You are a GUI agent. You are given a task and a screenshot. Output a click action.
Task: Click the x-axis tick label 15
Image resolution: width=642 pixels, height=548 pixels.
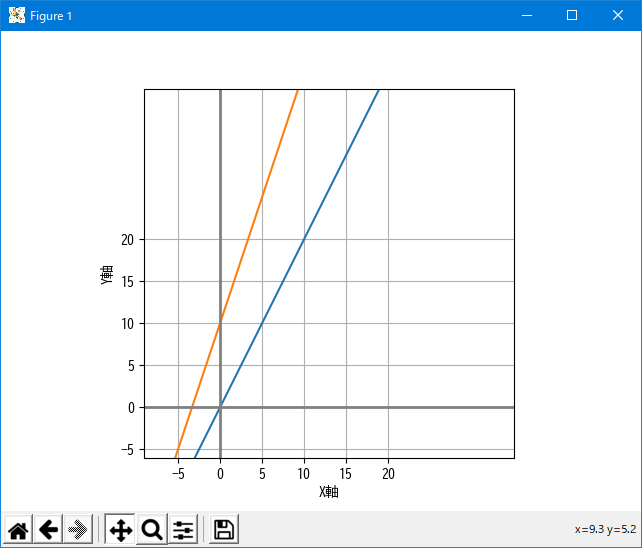346,474
